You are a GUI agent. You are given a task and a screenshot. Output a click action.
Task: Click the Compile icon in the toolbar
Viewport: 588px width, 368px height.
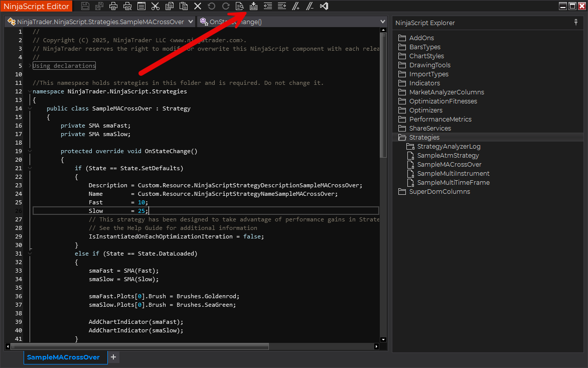point(253,7)
